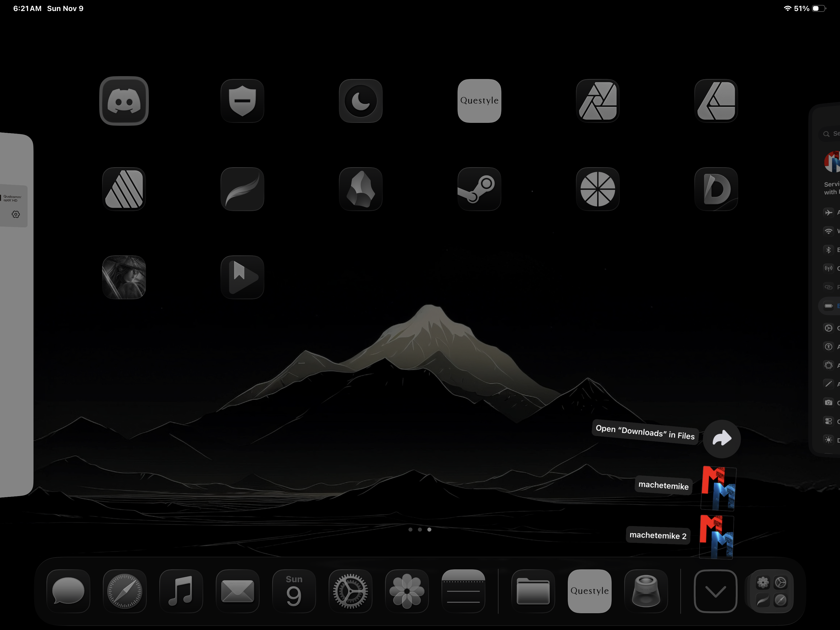
Task: Open Obsidian crystal app icon
Action: (361, 189)
